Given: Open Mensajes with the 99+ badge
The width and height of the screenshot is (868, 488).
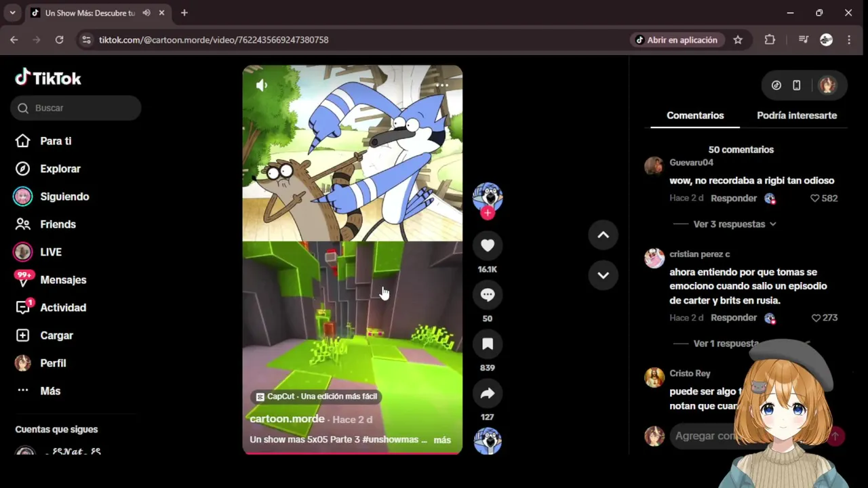Looking at the screenshot, I should coord(63,280).
